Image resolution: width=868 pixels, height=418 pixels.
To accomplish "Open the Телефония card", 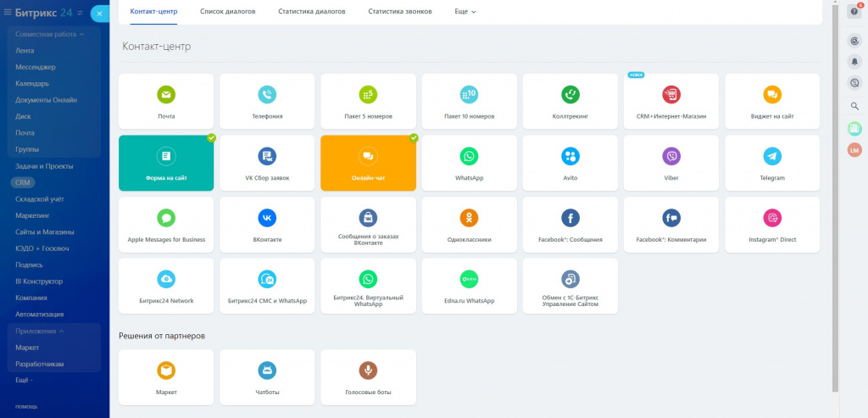I will 267,101.
